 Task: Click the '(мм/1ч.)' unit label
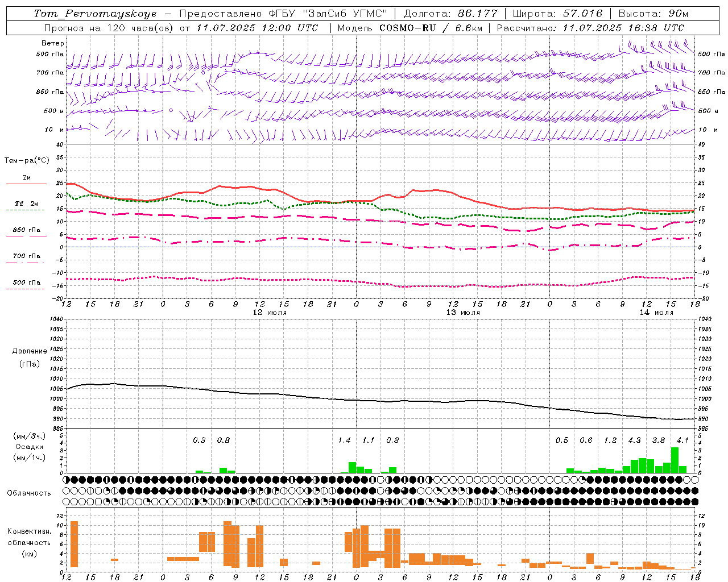30,457
